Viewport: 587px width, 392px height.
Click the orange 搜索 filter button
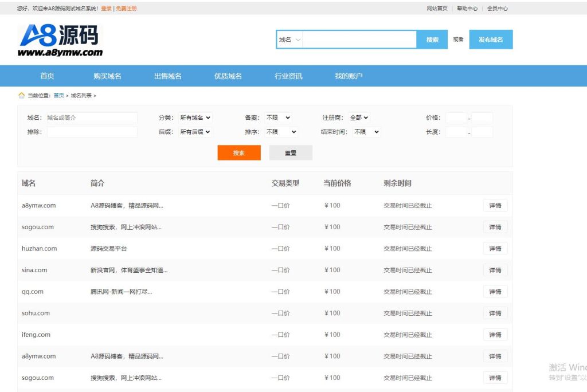[239, 153]
